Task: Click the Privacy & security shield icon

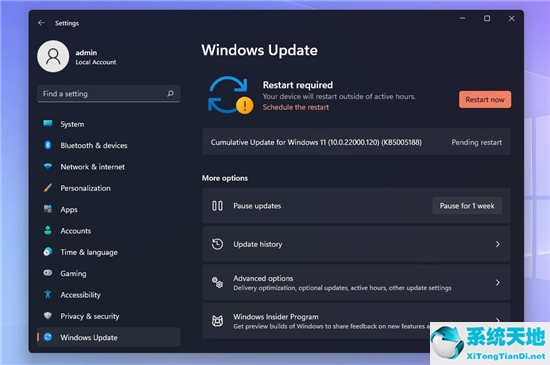Action: click(x=48, y=316)
